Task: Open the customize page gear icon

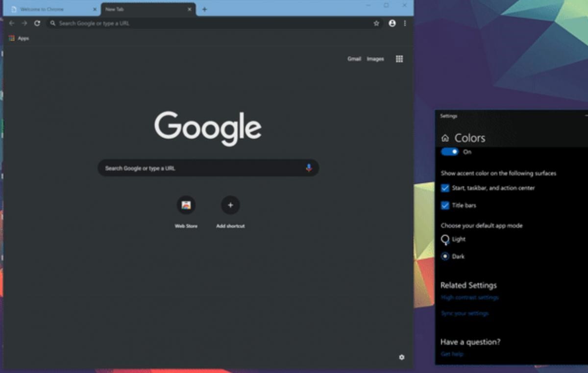Action: point(402,357)
